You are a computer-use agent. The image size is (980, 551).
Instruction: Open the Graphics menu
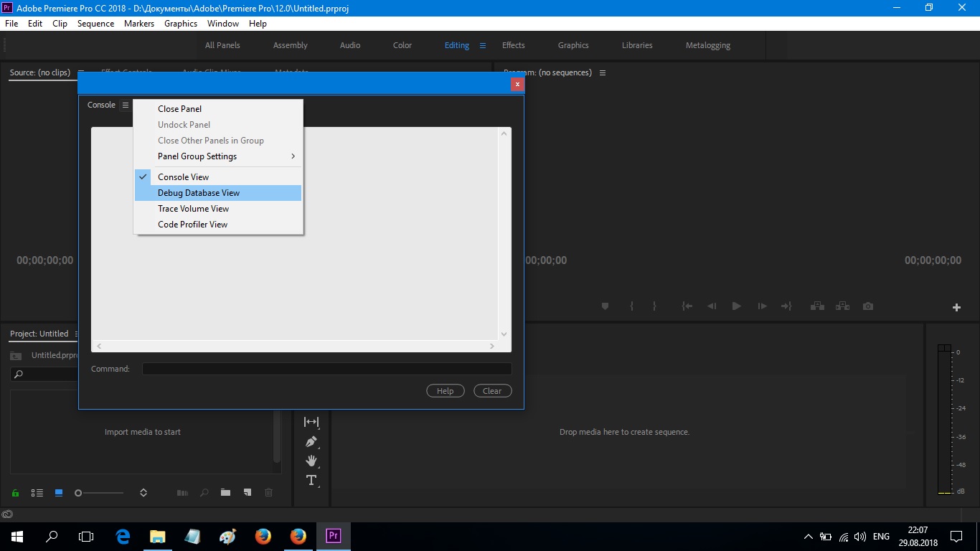(x=181, y=24)
